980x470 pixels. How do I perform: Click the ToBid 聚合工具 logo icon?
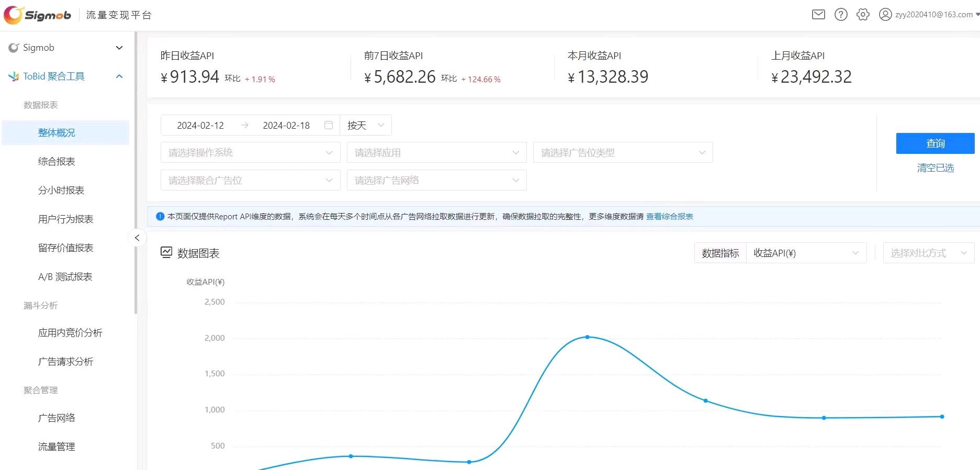pos(14,76)
